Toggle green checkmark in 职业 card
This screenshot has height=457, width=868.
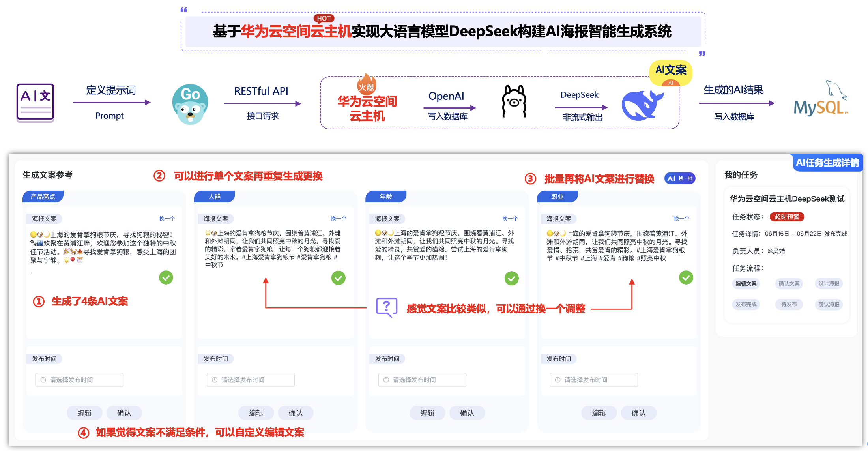pyautogui.click(x=686, y=277)
